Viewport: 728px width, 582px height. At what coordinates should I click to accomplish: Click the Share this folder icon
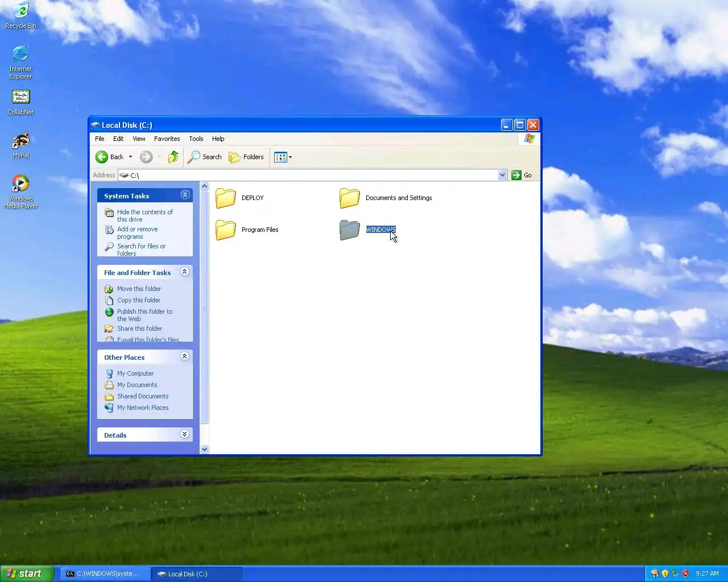pos(109,329)
